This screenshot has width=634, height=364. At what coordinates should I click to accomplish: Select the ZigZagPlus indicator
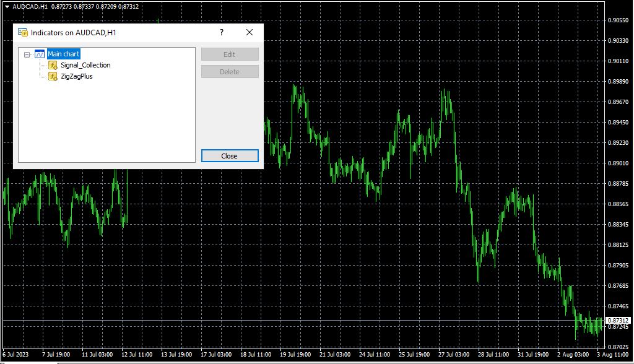76,76
